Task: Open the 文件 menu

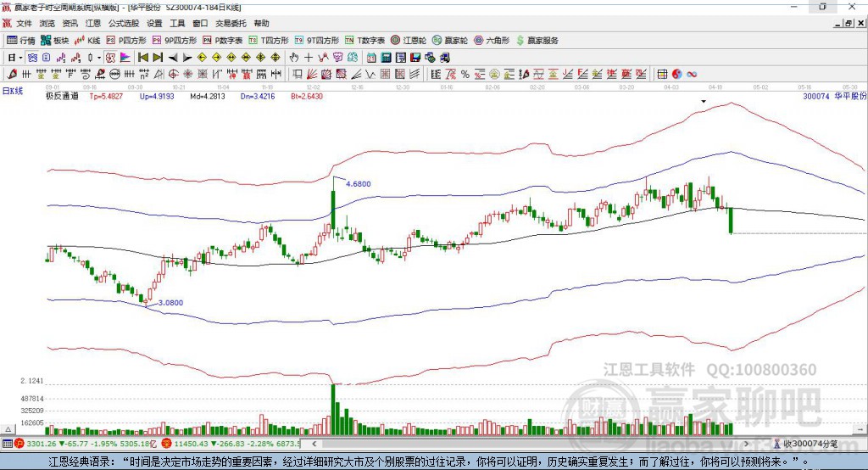Action: coord(24,23)
